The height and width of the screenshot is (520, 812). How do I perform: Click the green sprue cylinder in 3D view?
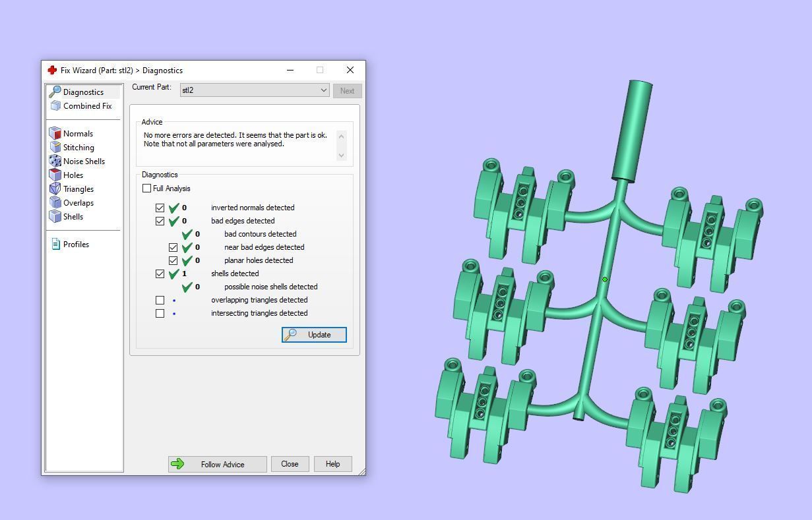pyautogui.click(x=632, y=130)
